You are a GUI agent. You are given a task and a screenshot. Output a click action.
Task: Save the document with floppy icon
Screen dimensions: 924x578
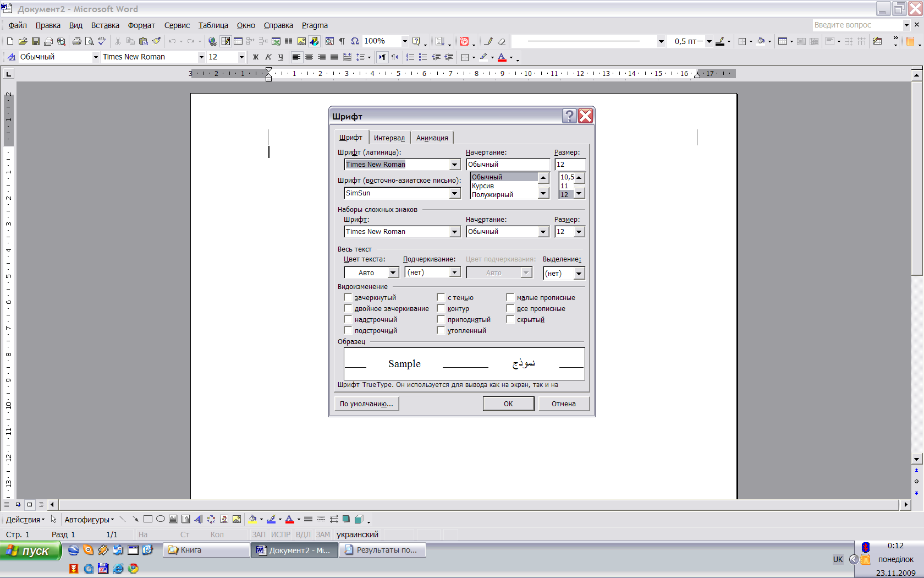click(35, 41)
